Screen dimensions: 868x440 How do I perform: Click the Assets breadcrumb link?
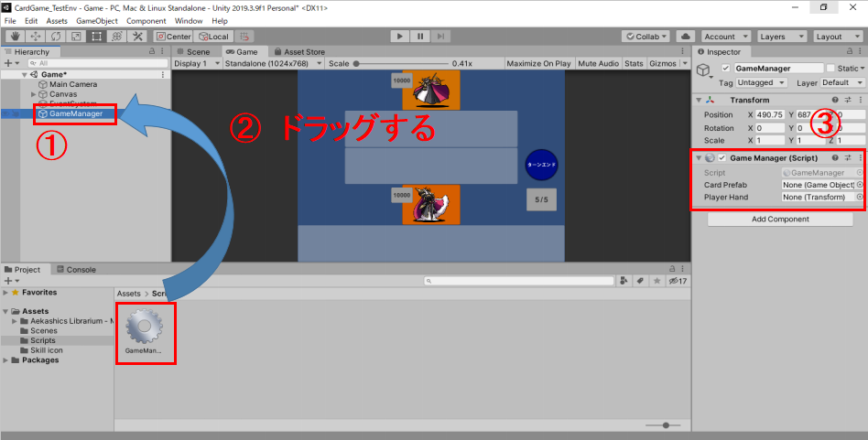pyautogui.click(x=128, y=294)
